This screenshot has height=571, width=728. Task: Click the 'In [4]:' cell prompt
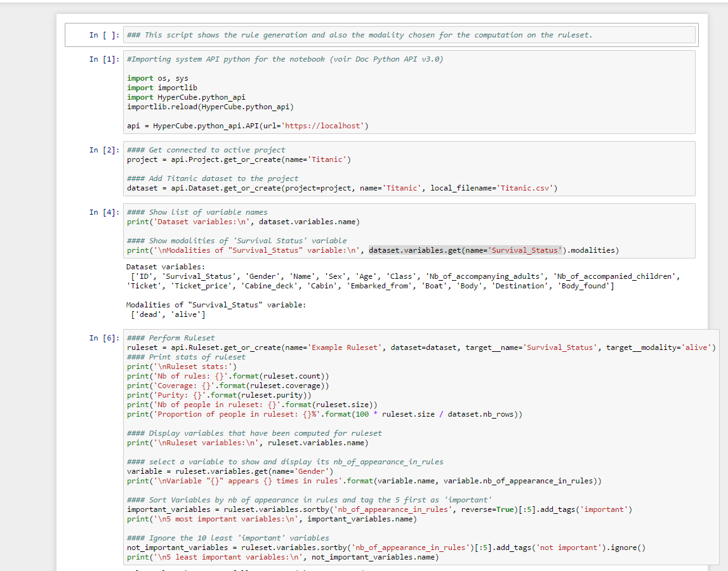104,212
